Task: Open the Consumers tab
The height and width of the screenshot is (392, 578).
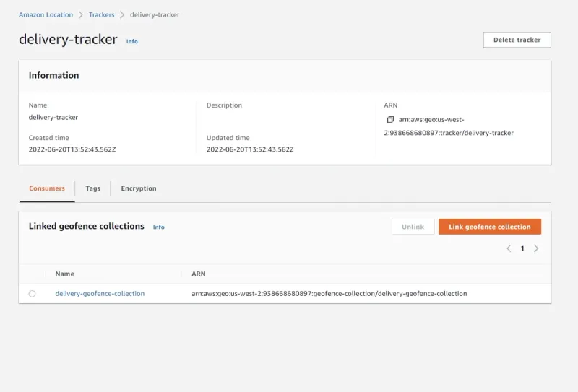Action: pos(47,188)
